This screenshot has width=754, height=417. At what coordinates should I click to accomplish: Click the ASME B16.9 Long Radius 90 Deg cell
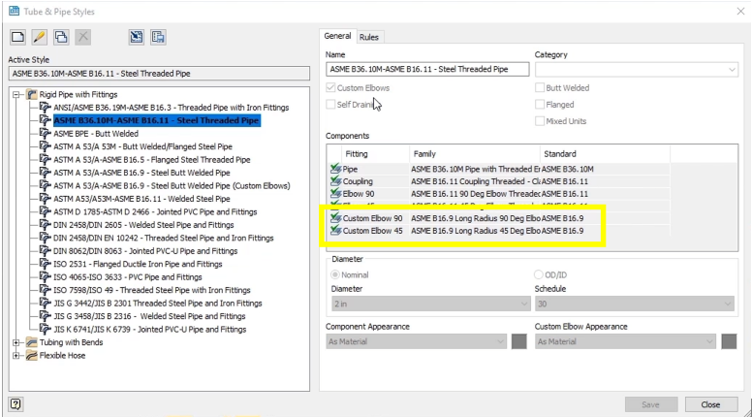pyautogui.click(x=475, y=218)
